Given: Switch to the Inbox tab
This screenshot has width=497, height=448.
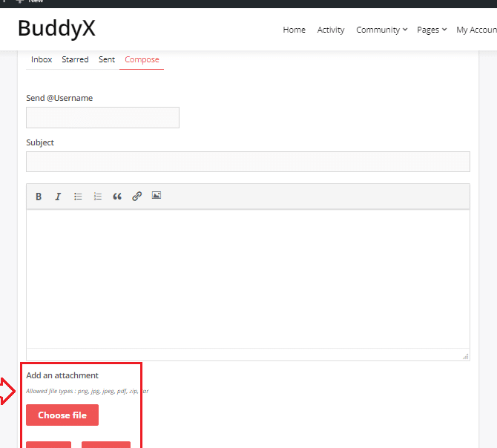Looking at the screenshot, I should pos(42,59).
